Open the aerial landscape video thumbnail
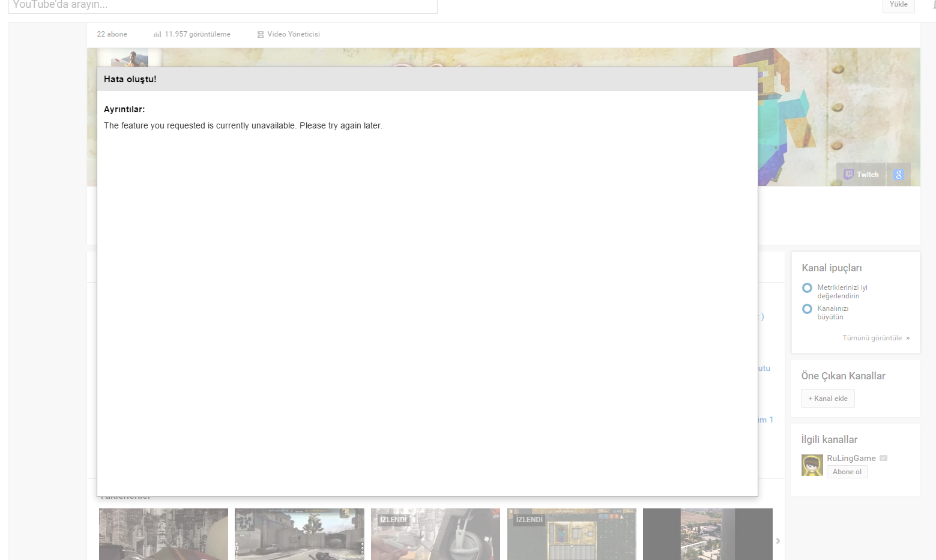936x560 pixels. (x=707, y=534)
